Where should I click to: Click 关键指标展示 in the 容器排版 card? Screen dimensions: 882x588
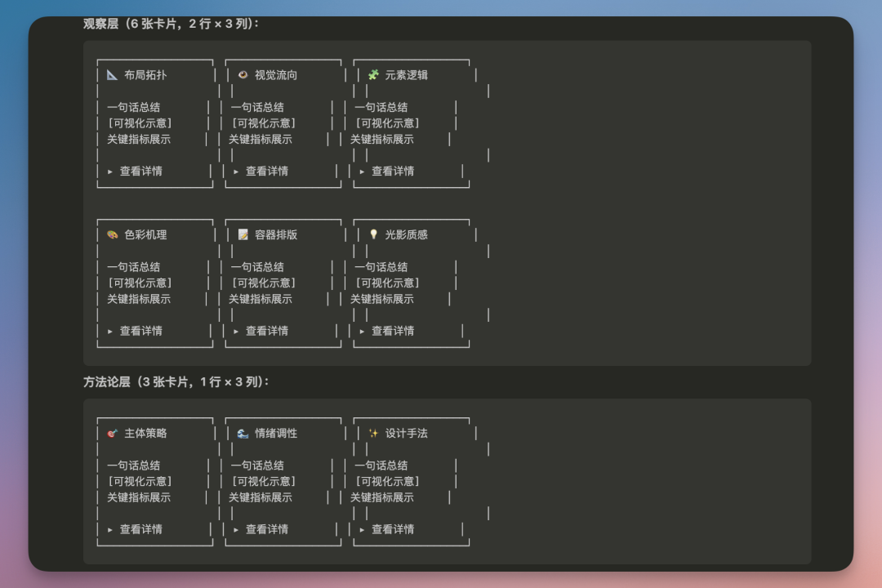coord(260,300)
